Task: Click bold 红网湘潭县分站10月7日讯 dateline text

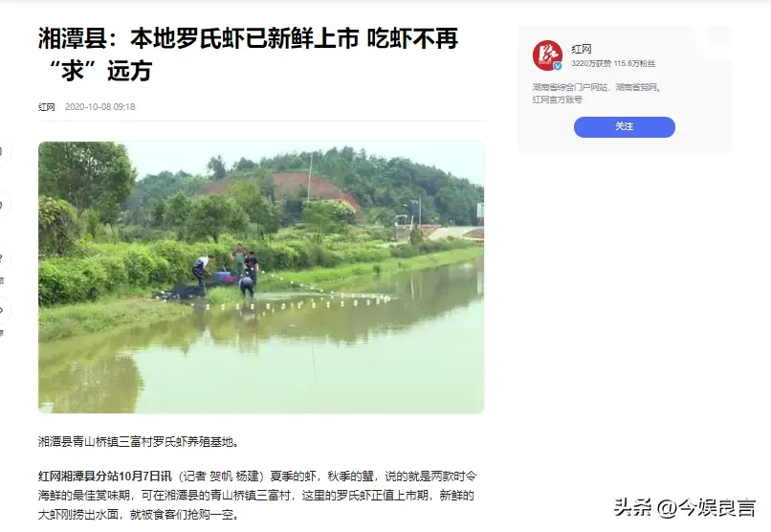Action: point(105,476)
